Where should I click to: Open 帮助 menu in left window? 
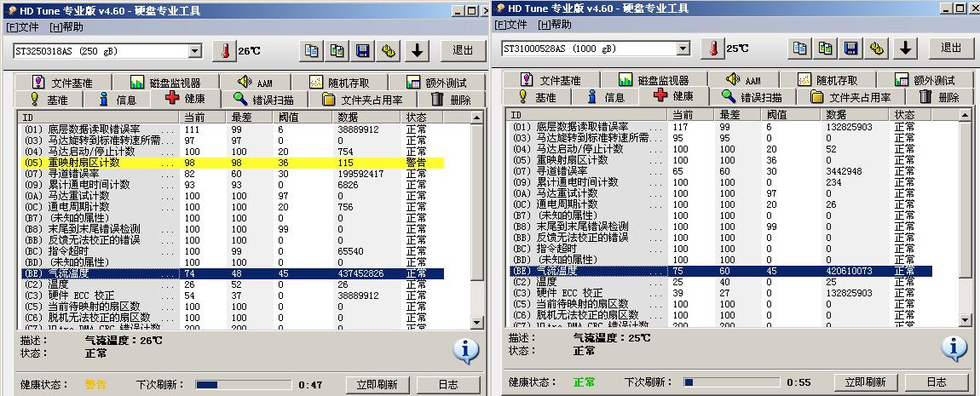(x=66, y=27)
